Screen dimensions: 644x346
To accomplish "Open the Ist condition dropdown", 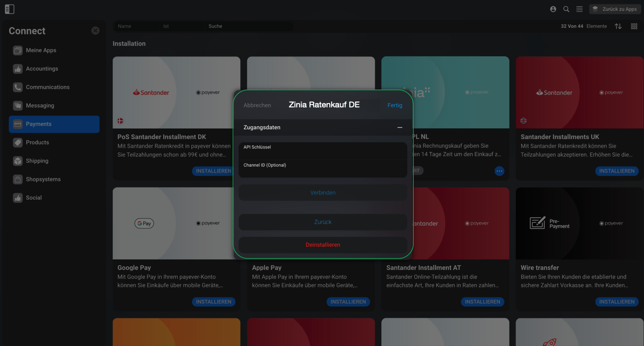I will 182,26.
